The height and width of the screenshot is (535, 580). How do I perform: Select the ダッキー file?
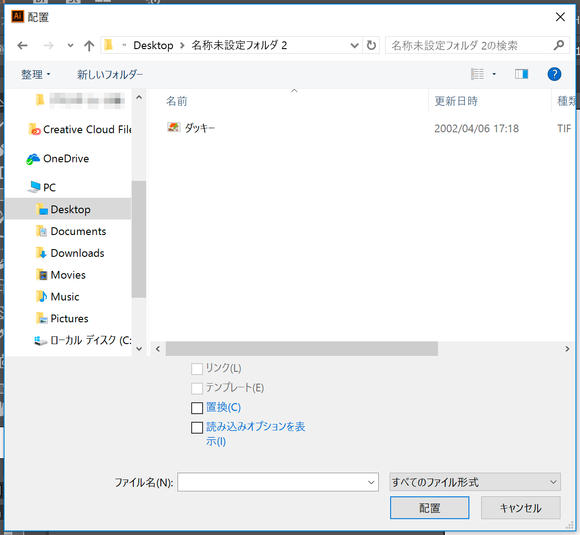click(200, 128)
